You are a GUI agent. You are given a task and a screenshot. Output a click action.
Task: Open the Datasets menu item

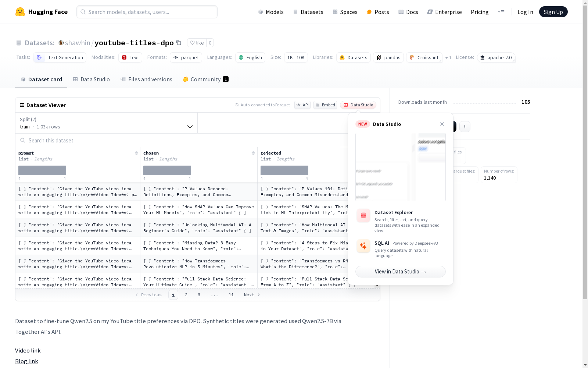point(308,12)
